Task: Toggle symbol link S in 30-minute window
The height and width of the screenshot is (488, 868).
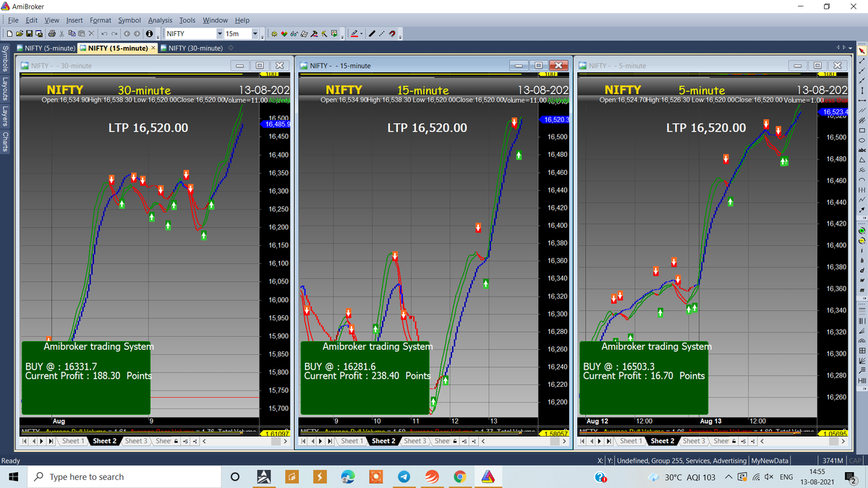Action: [x=186, y=441]
